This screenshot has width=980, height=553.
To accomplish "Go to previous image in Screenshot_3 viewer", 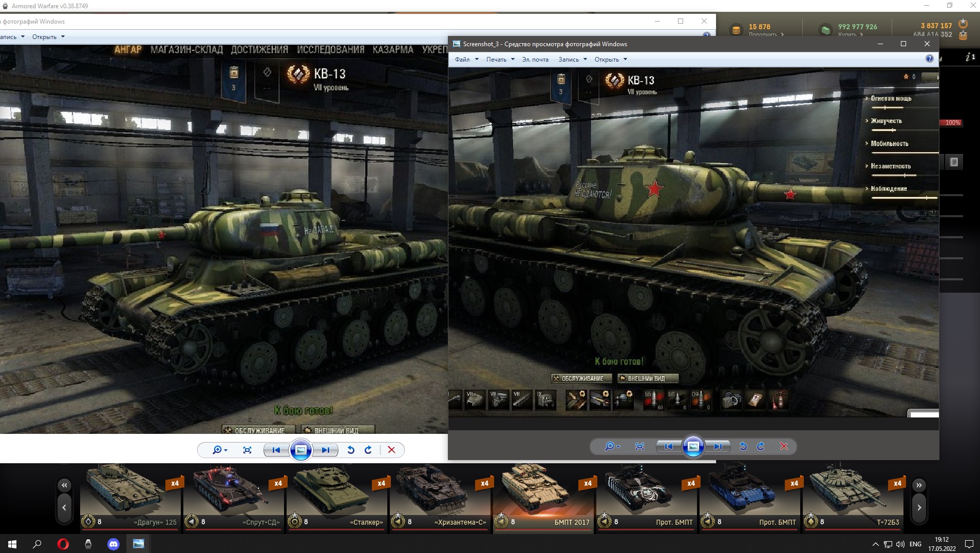I will 668,446.
